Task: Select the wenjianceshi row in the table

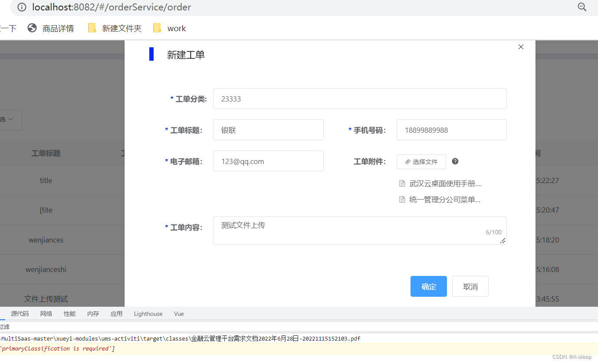Action: [x=46, y=269]
